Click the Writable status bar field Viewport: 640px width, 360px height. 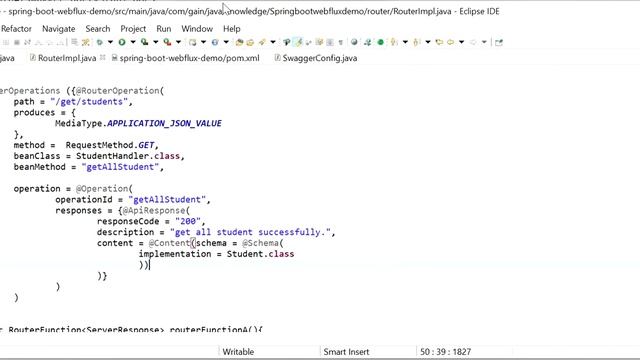tap(238, 351)
